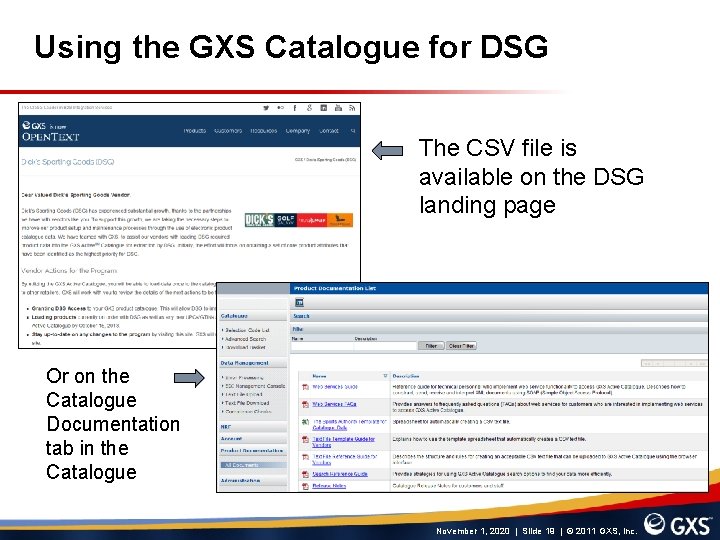Click PDF icon beside Web Services Guide
720x540 pixels.
tap(305, 387)
